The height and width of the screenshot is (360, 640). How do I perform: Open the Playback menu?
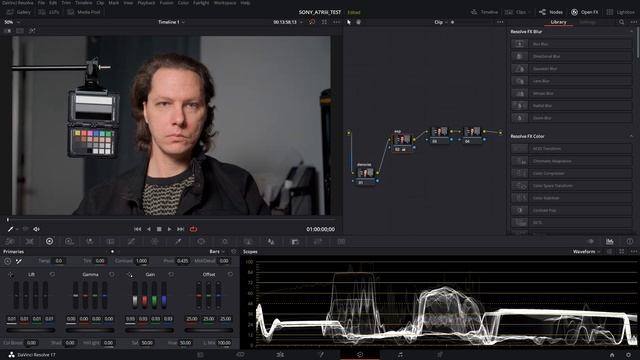tap(146, 3)
